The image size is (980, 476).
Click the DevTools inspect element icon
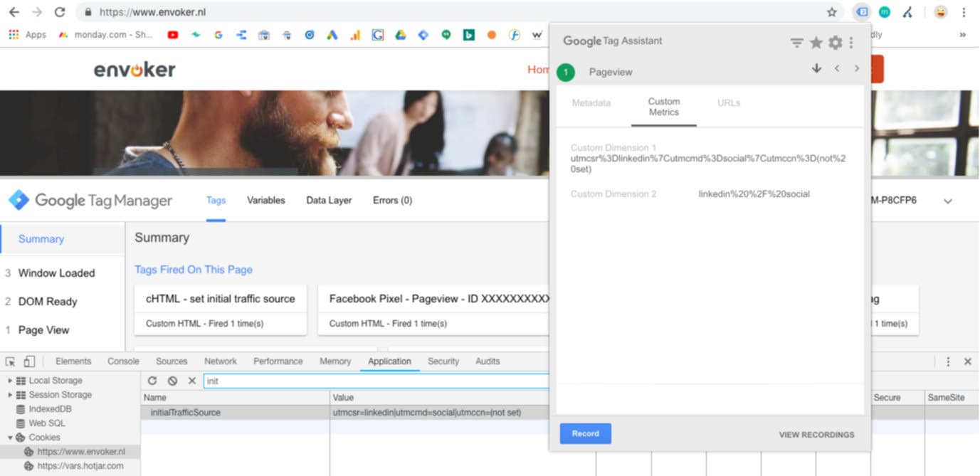click(x=11, y=361)
